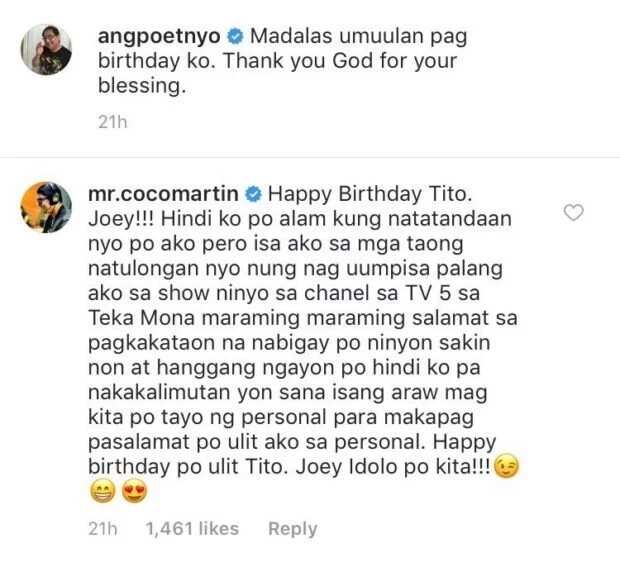The width and height of the screenshot is (620, 572).
Task: Reply to the mr.cocomartin comment
Action: 293,529
